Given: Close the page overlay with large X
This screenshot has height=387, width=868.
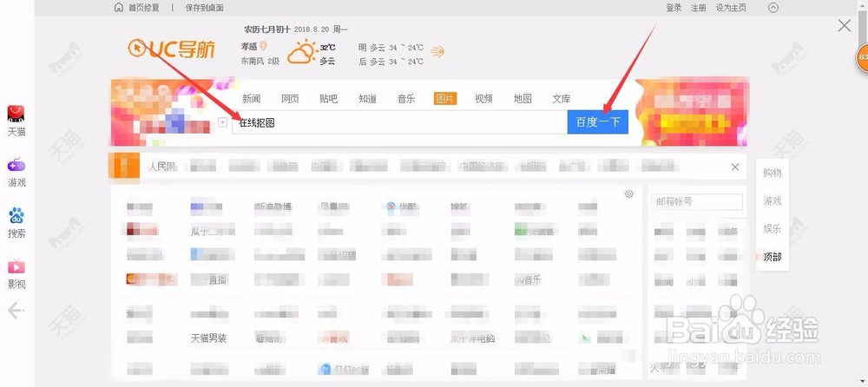Looking at the screenshot, I should 845,25.
